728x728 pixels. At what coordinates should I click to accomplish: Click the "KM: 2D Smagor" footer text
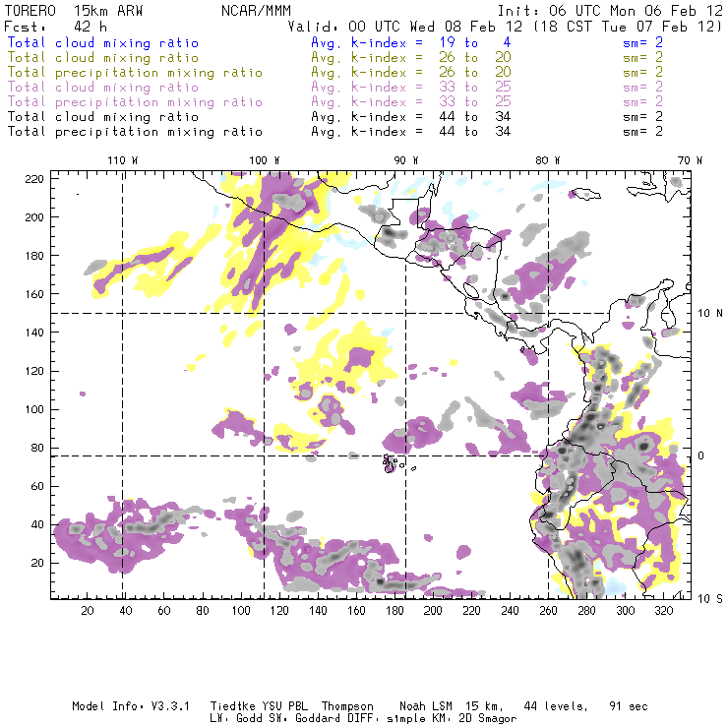click(x=472, y=719)
